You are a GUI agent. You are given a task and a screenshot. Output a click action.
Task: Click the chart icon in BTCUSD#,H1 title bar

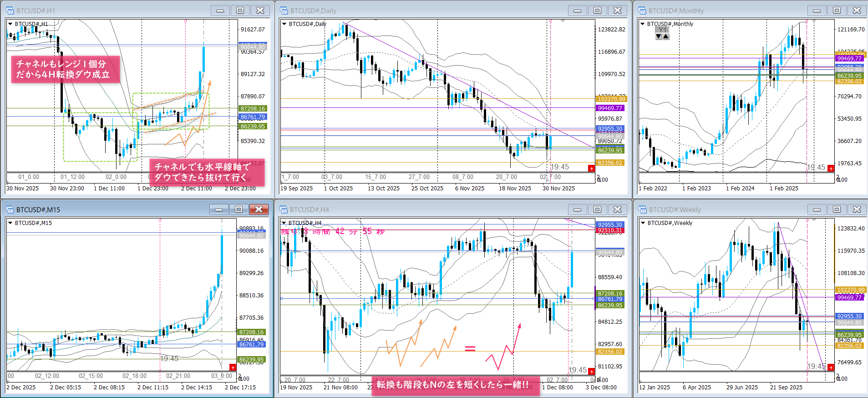tap(10, 10)
